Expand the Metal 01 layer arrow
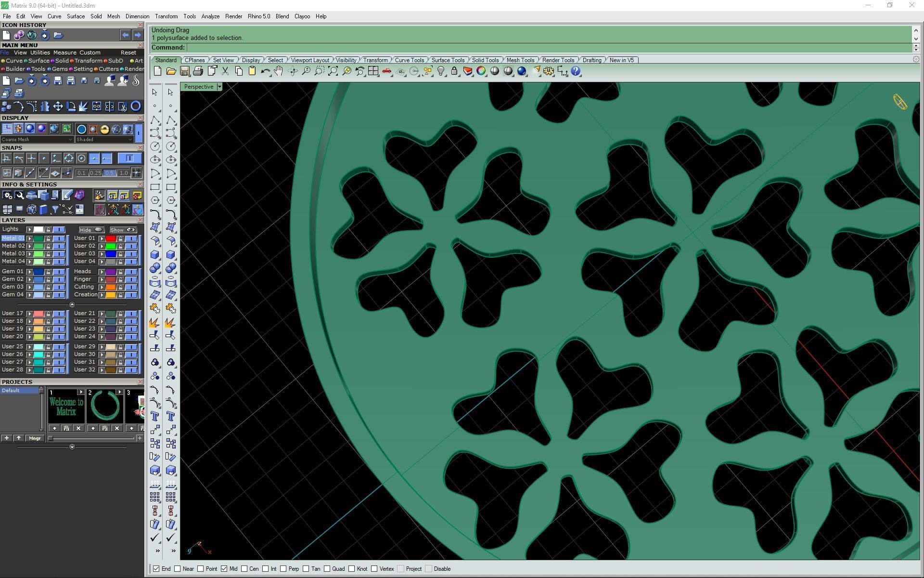Screen dimensions: 924x578 pyautogui.click(x=29, y=238)
